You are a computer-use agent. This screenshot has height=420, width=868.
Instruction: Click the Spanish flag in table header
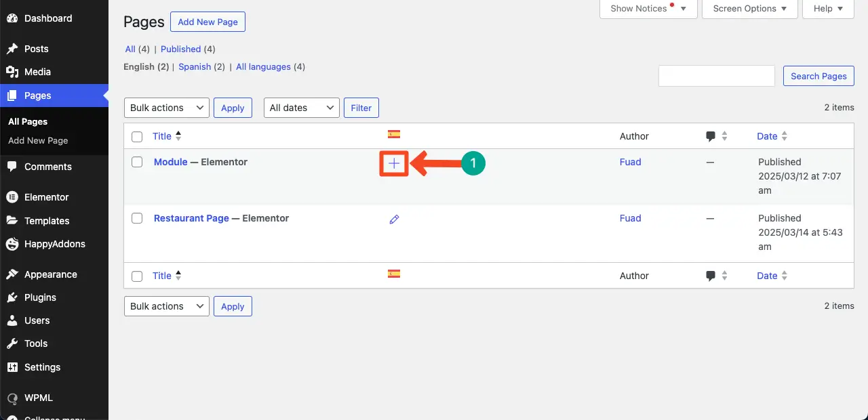(394, 134)
